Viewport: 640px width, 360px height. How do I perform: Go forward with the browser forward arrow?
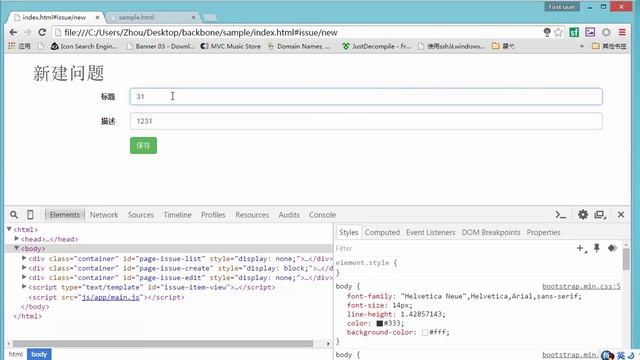(x=27, y=32)
